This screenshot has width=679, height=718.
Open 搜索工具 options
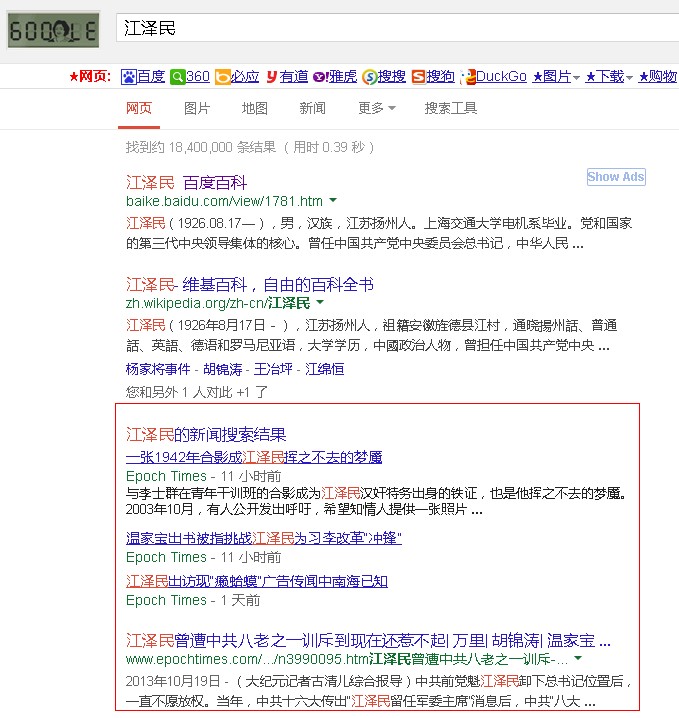tap(451, 109)
